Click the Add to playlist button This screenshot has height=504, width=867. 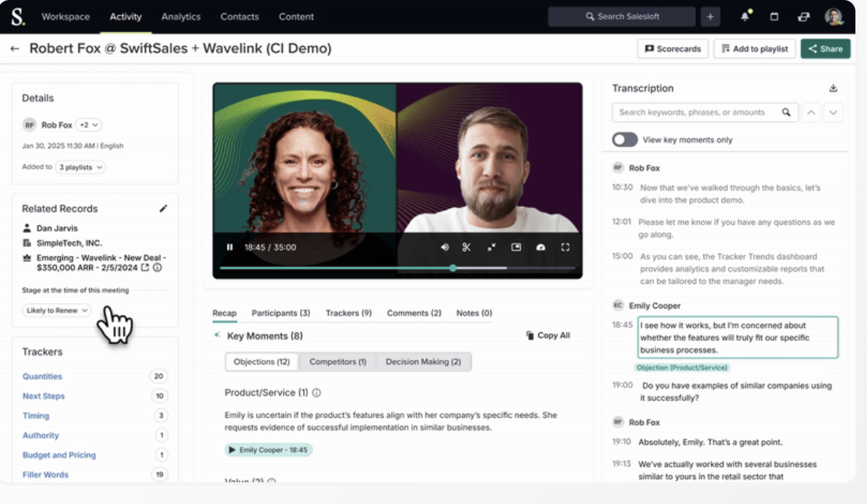tap(755, 49)
